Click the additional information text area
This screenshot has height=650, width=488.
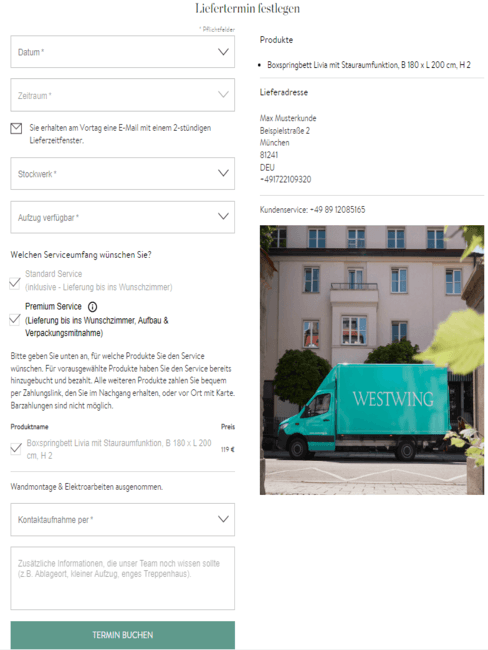click(123, 578)
